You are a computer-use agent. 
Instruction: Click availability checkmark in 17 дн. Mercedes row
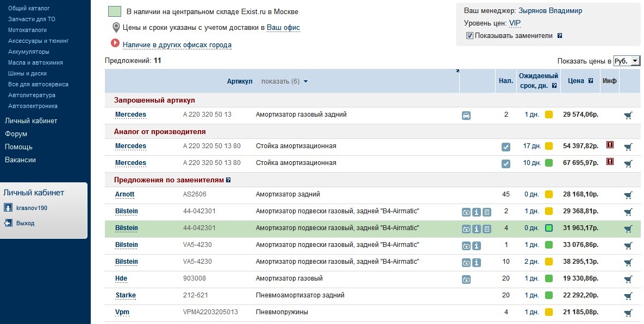click(506, 147)
